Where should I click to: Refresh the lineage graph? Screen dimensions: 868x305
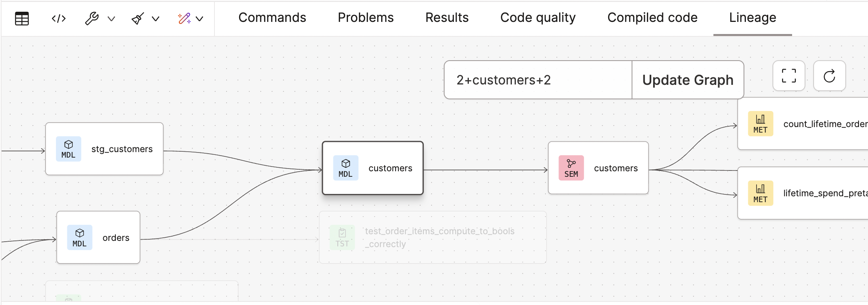829,76
